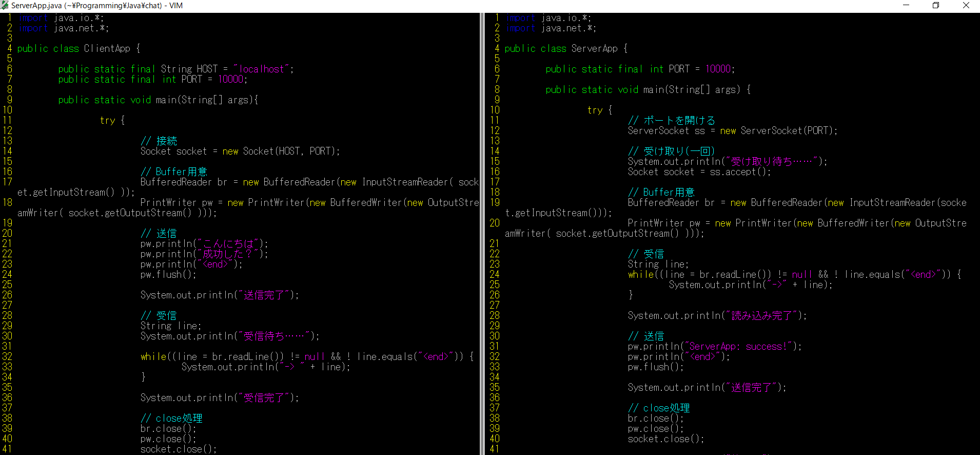Close the VIM window
980x455 pixels.
966,5
